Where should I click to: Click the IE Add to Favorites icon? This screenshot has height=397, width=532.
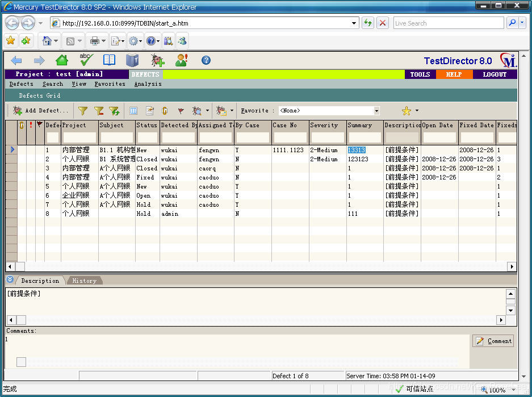pyautogui.click(x=26, y=41)
